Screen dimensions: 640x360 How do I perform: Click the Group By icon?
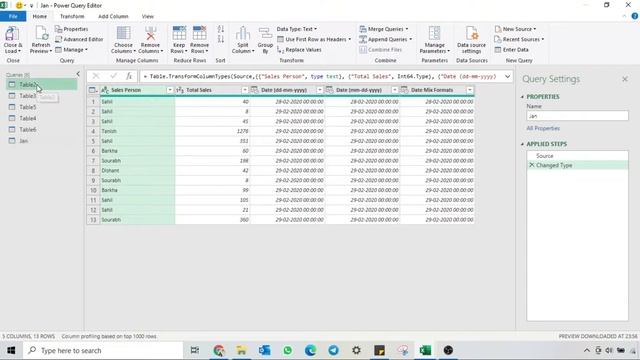pos(265,33)
